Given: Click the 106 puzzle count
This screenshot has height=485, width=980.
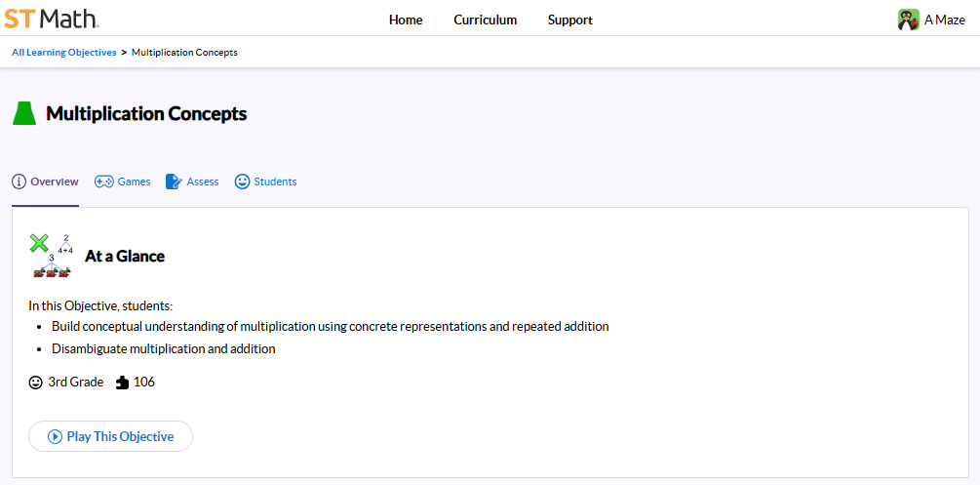Looking at the screenshot, I should click(x=144, y=383).
